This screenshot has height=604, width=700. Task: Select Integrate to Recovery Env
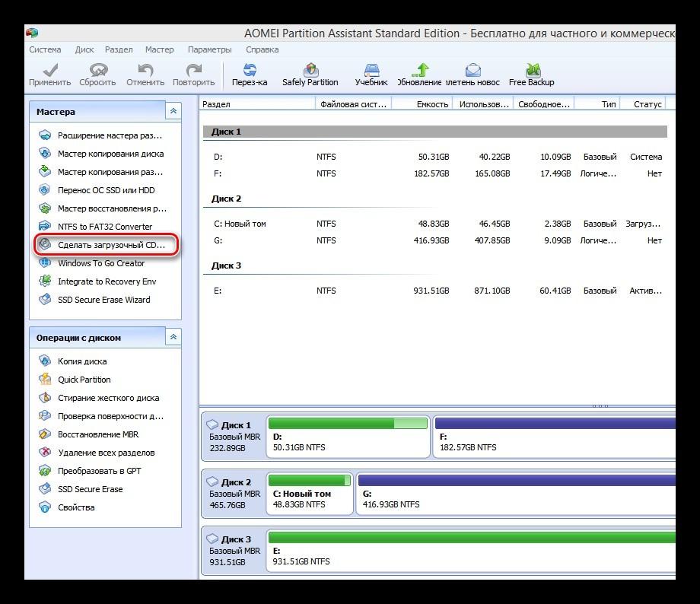[x=97, y=281]
